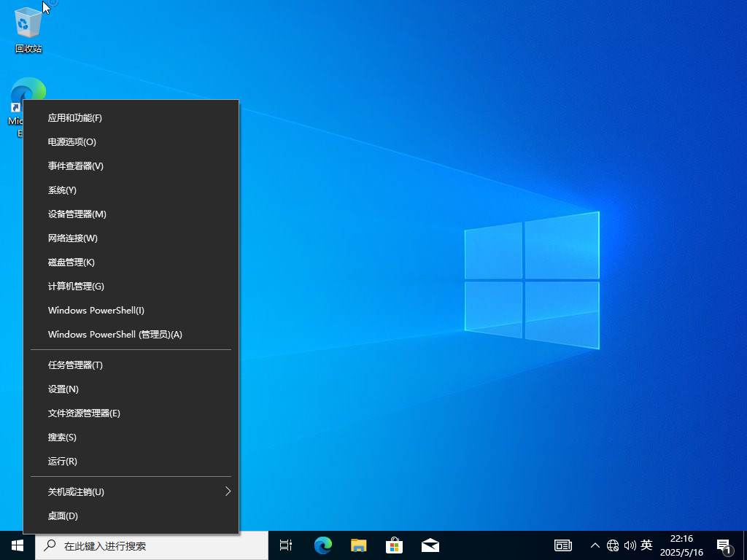Open volume control tray icon
Image resolution: width=747 pixels, height=560 pixels.
click(630, 545)
